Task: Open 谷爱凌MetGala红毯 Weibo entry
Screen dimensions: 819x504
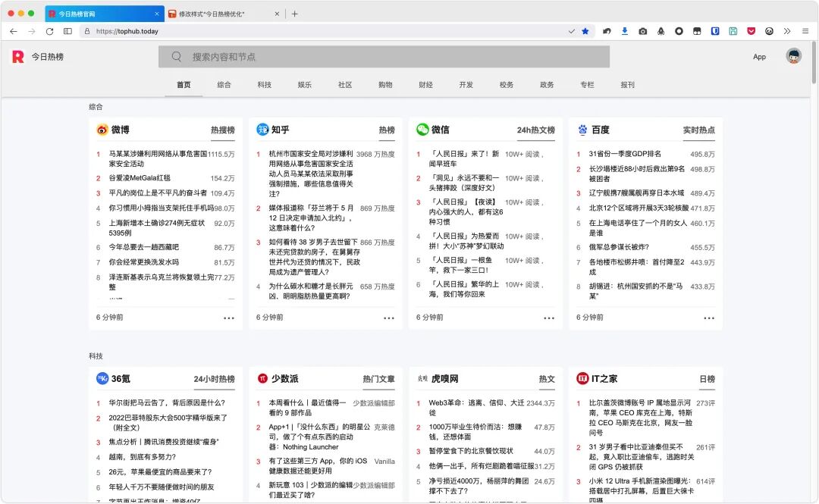Action: tap(140, 178)
